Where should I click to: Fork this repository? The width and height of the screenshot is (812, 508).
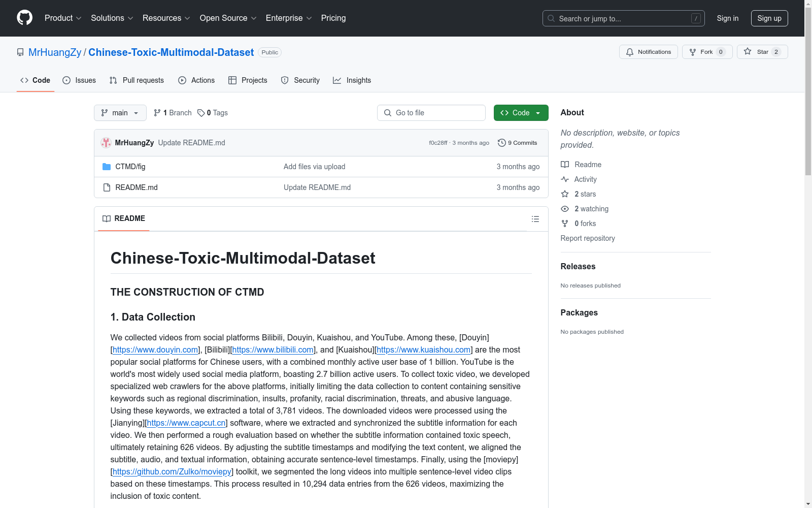tap(707, 52)
